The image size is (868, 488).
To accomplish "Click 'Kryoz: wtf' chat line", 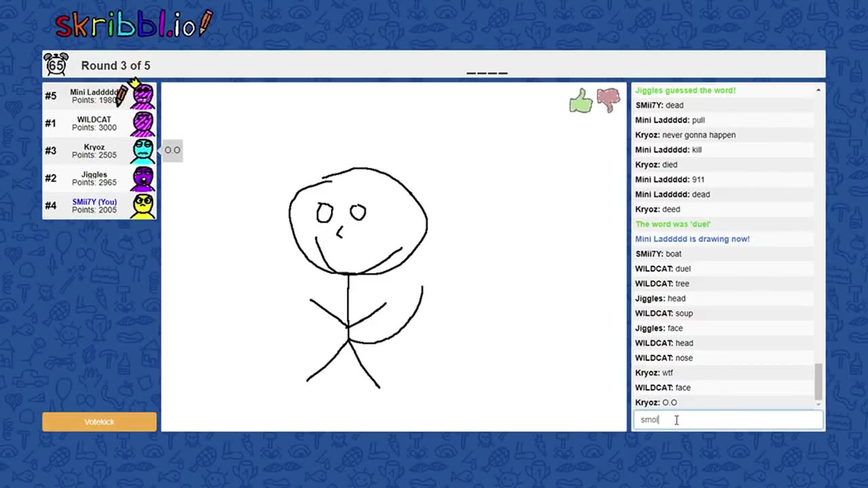I will [x=654, y=373].
